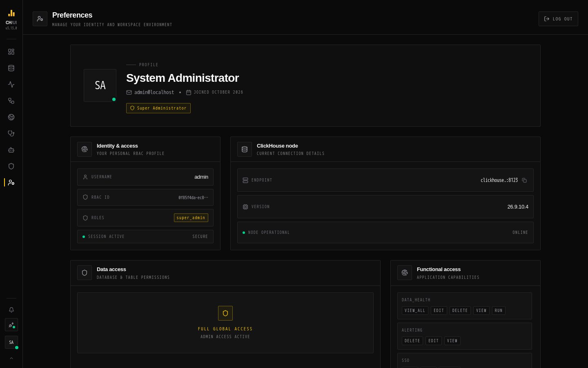Click the Preferences header user icon
This screenshot has width=588, height=368.
(x=40, y=19)
